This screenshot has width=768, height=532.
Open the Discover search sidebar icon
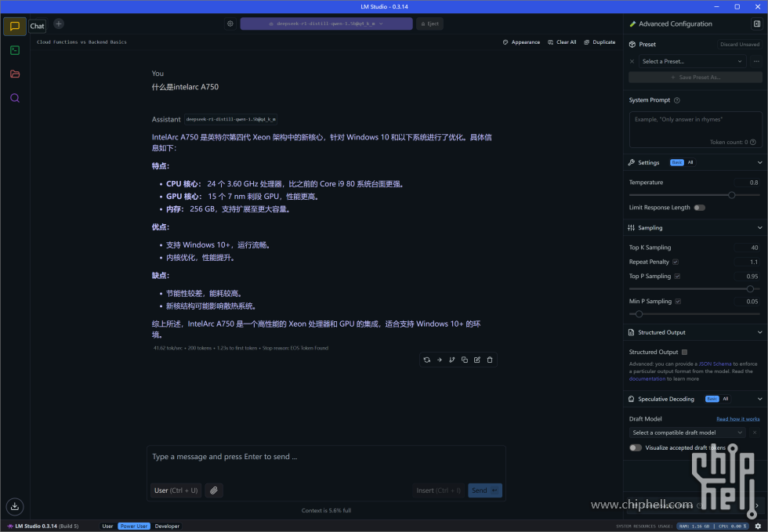(15, 98)
